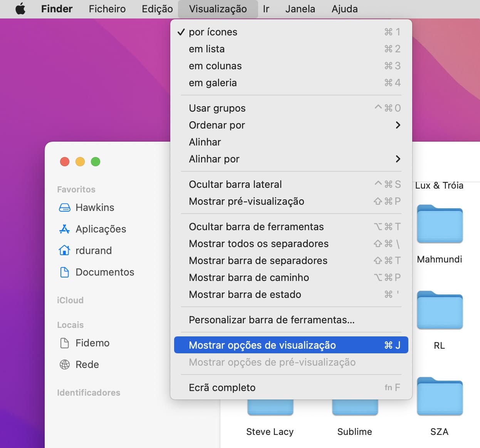The width and height of the screenshot is (480, 448).
Task: Click the Aplicações sidebar icon
Action: point(64,229)
